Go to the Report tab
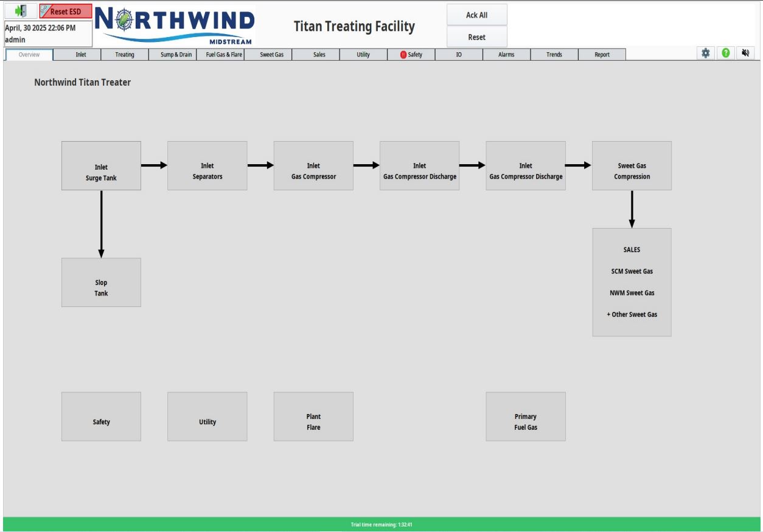 [x=602, y=55]
